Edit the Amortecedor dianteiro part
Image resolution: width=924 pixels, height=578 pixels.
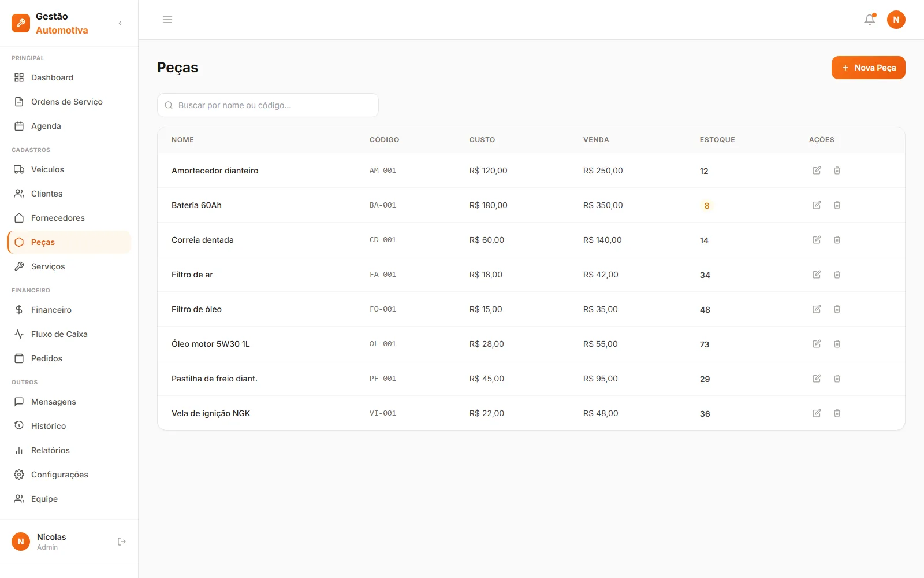[x=817, y=171]
